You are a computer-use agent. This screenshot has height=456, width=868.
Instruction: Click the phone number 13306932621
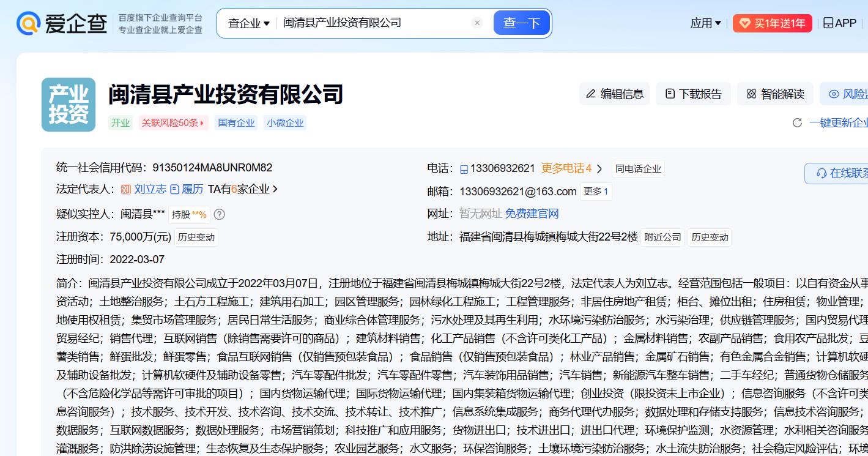point(503,168)
